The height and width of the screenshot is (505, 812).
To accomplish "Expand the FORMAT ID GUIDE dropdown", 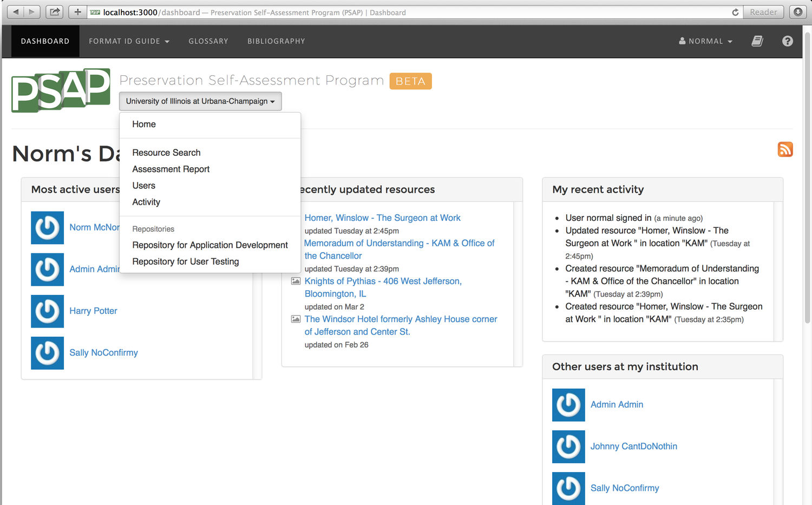I will 129,41.
